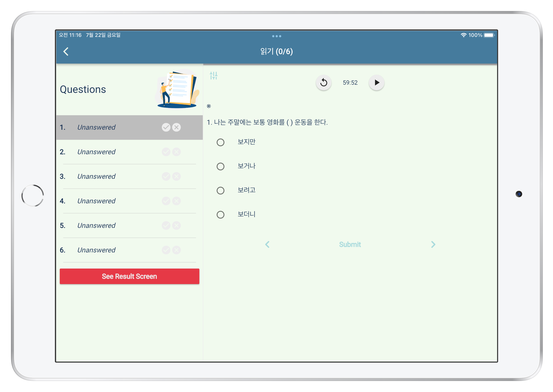Image resolution: width=553 pixels, height=392 pixels.
Task: Tap the timer showing 59:52
Action: point(350,82)
